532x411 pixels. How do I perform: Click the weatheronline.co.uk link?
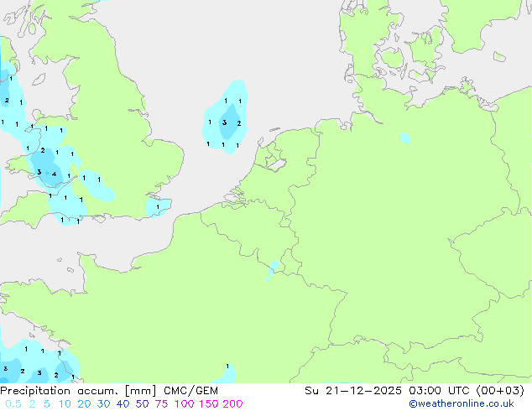click(462, 403)
